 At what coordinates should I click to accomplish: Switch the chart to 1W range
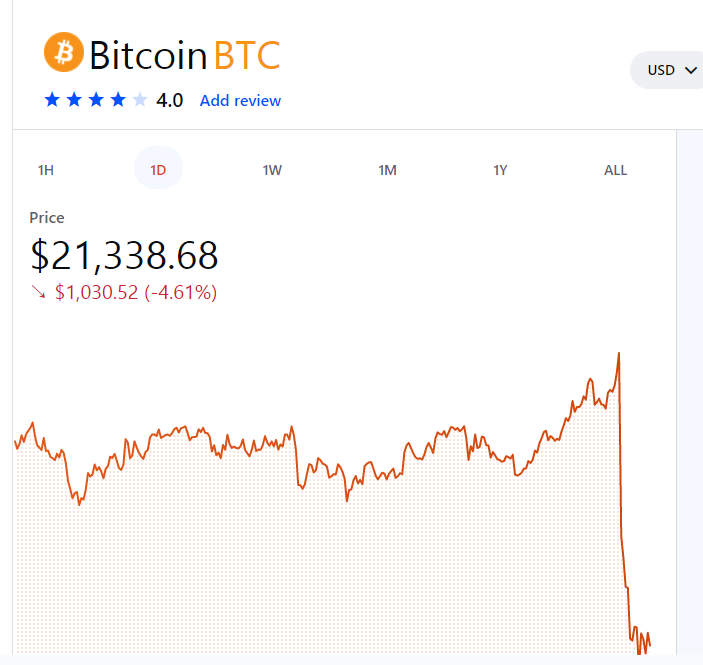pyautogui.click(x=272, y=170)
